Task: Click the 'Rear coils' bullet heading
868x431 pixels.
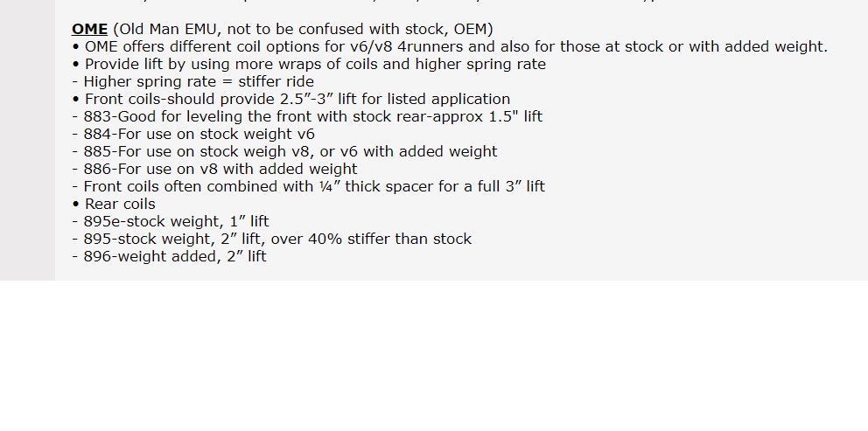Action: pyautogui.click(x=114, y=205)
